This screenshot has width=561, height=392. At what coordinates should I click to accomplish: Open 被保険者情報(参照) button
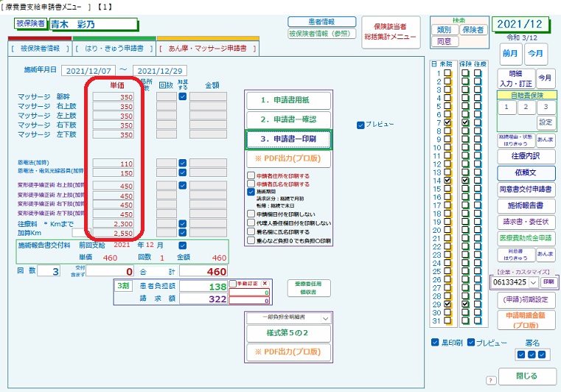coord(321,34)
